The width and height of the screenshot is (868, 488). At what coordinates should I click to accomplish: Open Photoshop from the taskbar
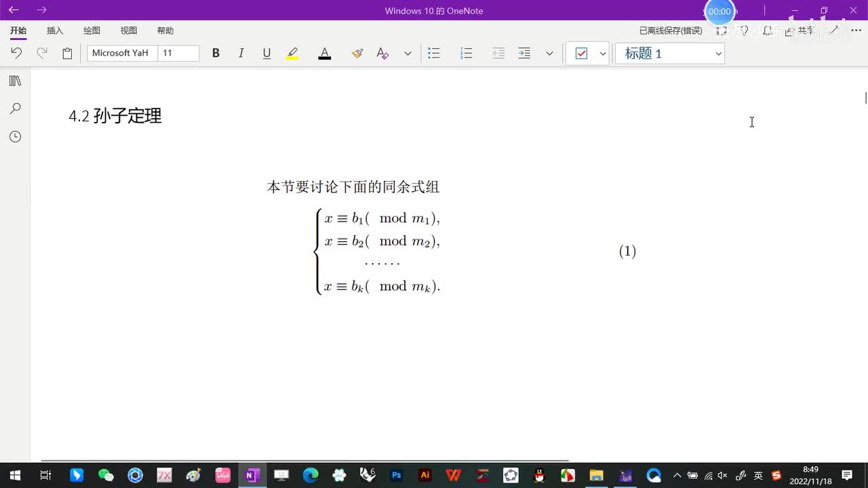click(x=397, y=475)
